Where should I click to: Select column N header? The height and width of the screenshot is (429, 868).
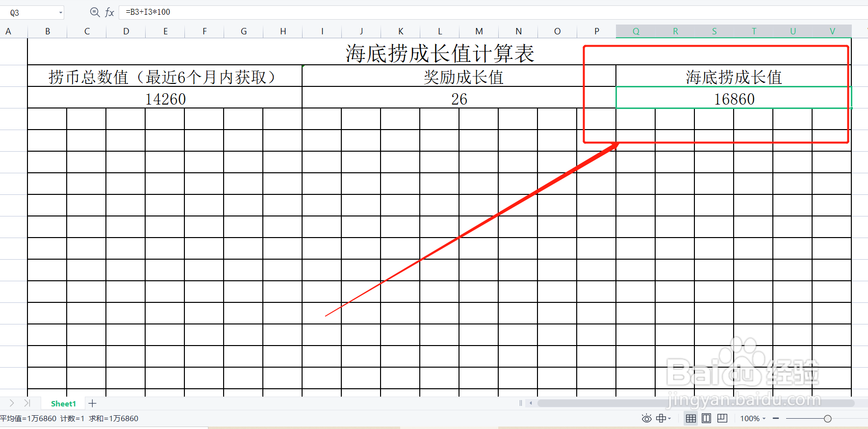click(518, 31)
